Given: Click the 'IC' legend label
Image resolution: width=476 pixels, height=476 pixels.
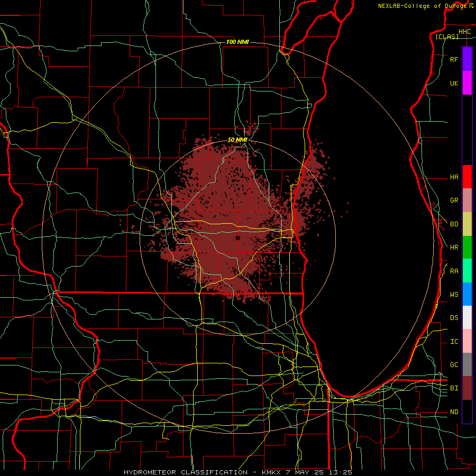Looking at the screenshot, I should [454, 342].
